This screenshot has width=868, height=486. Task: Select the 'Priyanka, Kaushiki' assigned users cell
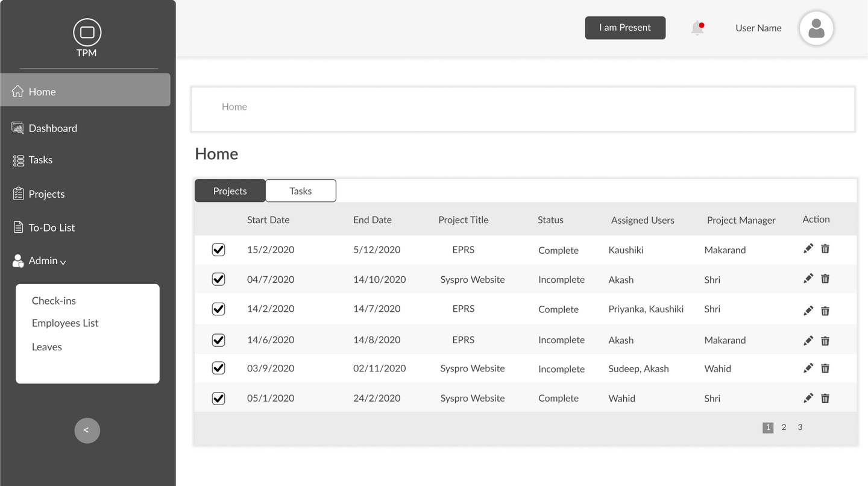[x=646, y=309]
